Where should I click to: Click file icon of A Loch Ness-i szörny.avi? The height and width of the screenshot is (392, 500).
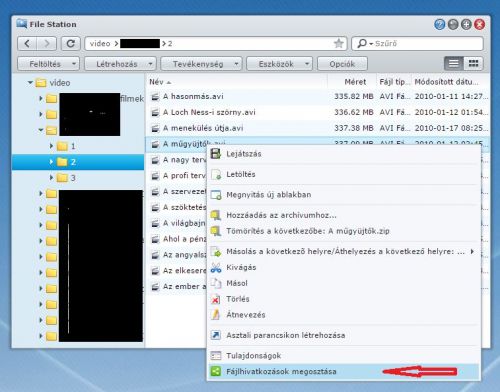[155, 112]
